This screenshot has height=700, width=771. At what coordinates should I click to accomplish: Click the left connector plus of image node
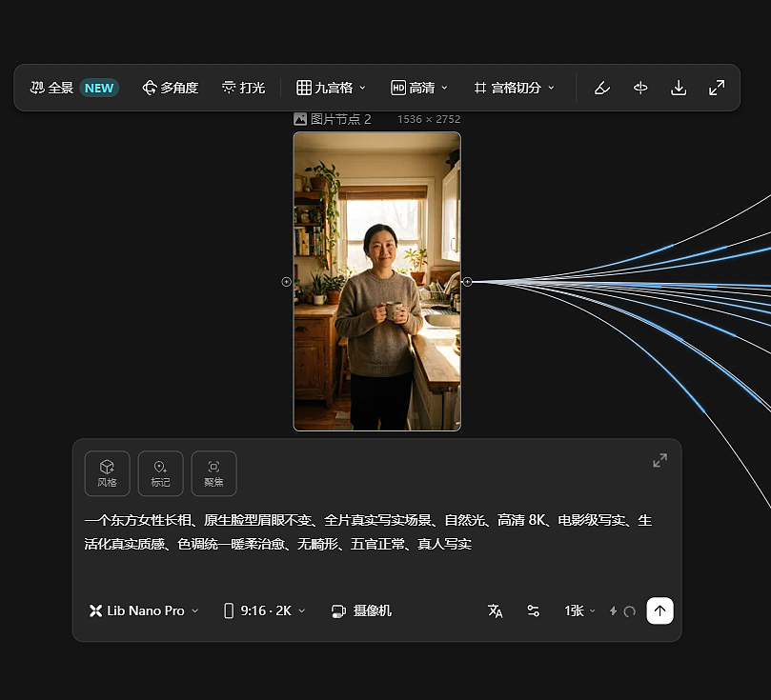click(286, 282)
